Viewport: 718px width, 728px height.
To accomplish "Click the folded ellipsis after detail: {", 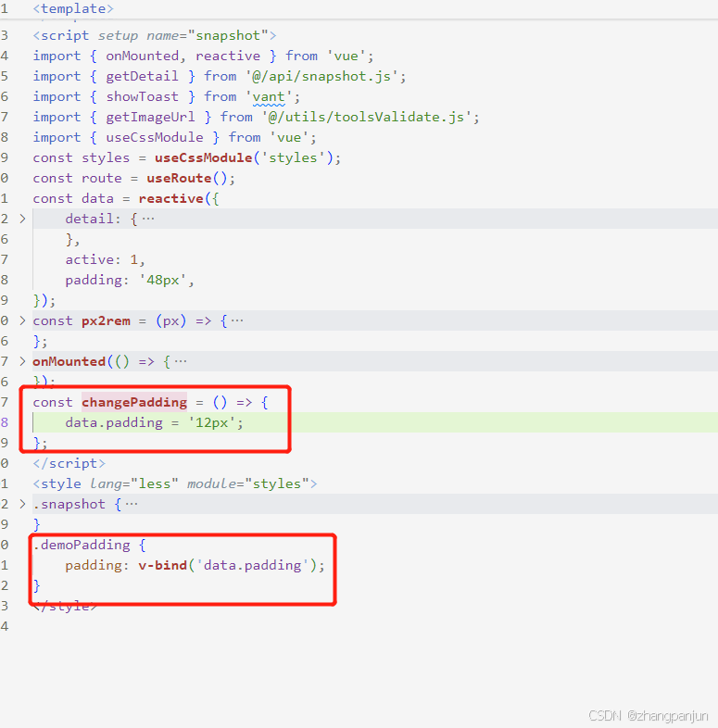I will click(x=148, y=219).
